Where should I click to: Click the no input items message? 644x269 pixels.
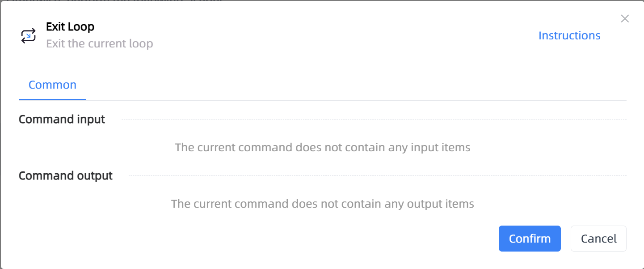point(323,147)
